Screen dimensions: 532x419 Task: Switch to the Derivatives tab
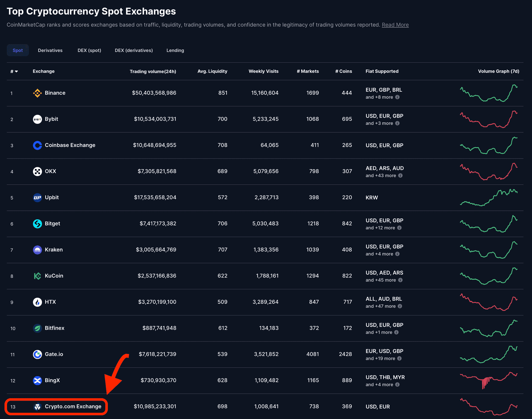50,50
